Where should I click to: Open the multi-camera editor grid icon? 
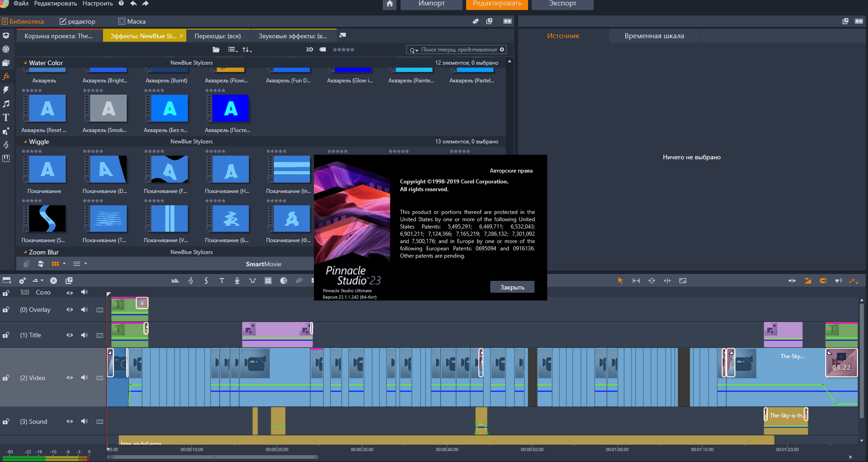[268, 281]
